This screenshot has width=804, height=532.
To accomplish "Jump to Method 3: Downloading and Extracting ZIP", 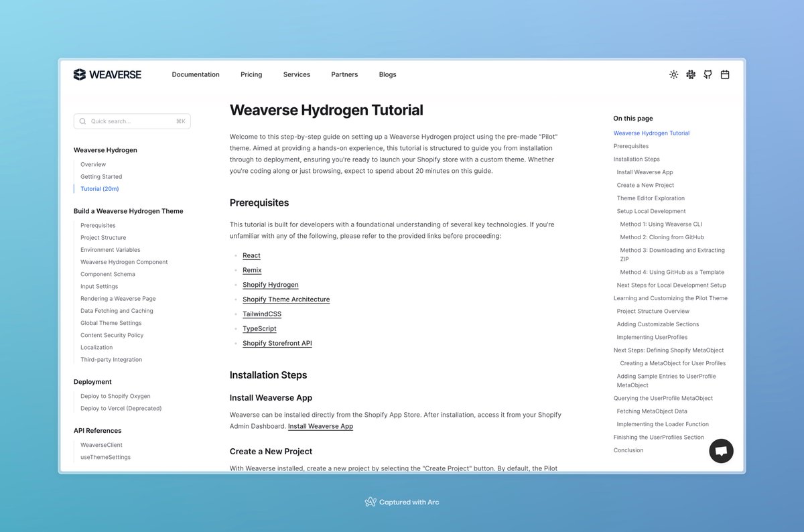I will pos(672,255).
